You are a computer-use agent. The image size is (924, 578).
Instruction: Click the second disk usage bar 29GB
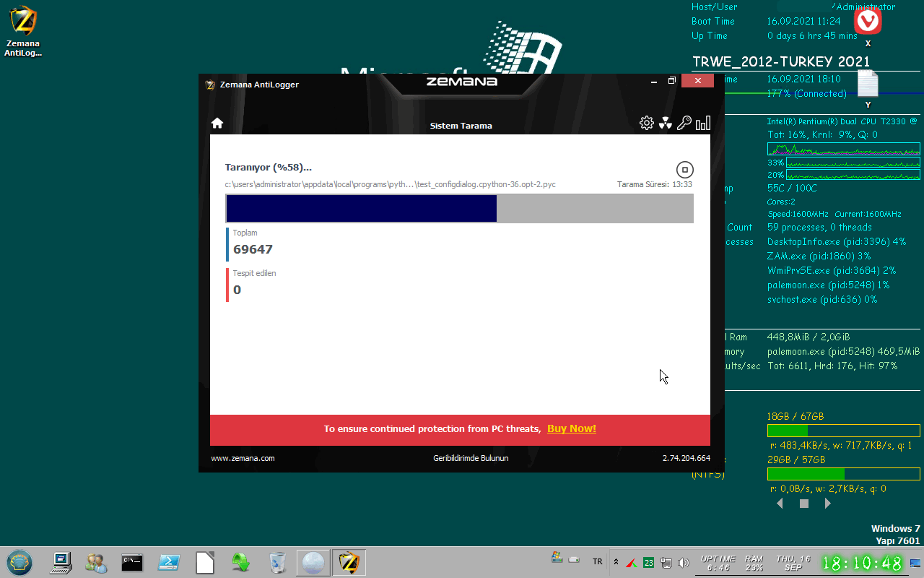click(x=844, y=474)
